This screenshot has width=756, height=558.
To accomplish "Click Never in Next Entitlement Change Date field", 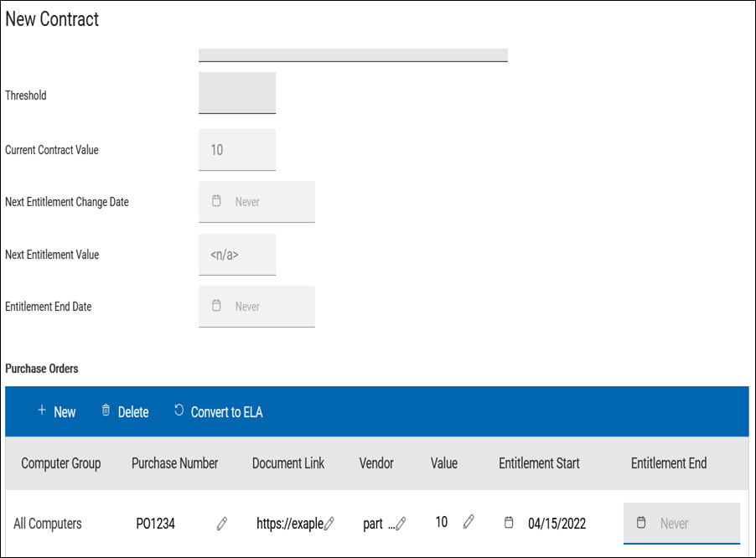I will point(247,202).
